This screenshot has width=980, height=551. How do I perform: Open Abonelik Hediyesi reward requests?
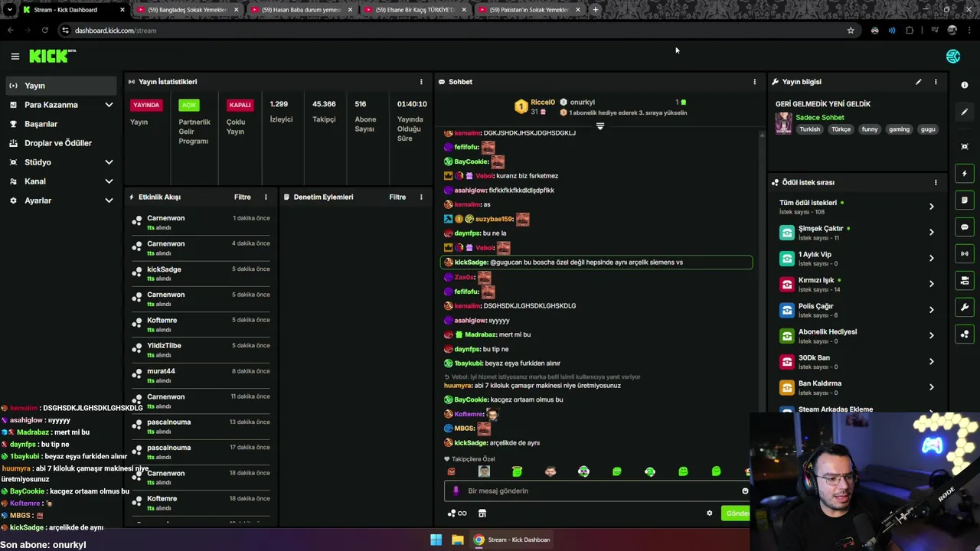(856, 335)
